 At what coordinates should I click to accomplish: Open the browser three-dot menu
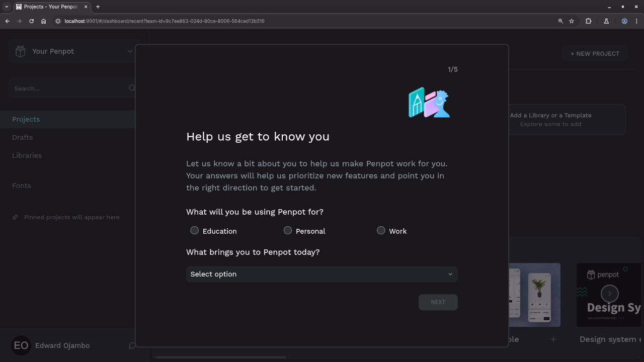(636, 21)
